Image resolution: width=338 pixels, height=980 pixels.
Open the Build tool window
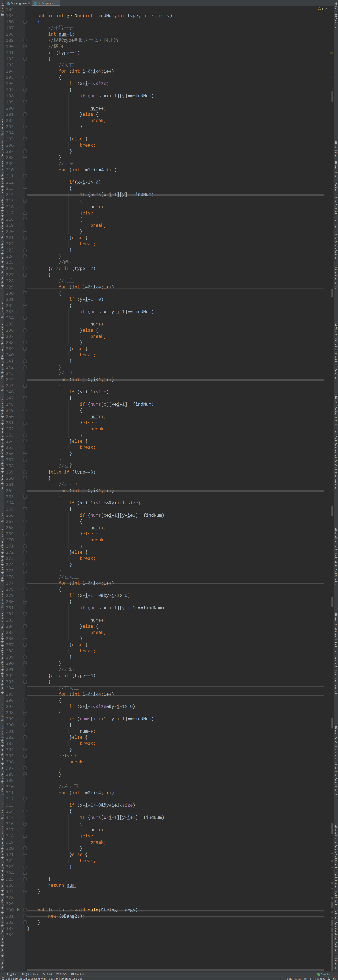48,974
